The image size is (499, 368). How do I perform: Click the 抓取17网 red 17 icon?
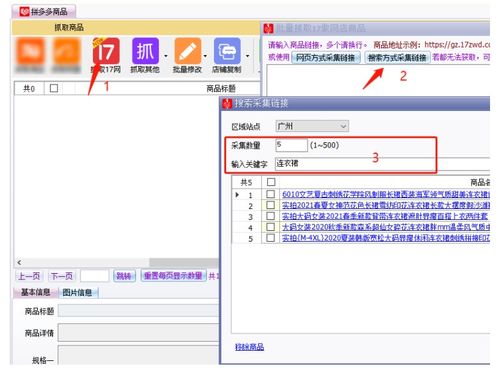click(x=106, y=51)
